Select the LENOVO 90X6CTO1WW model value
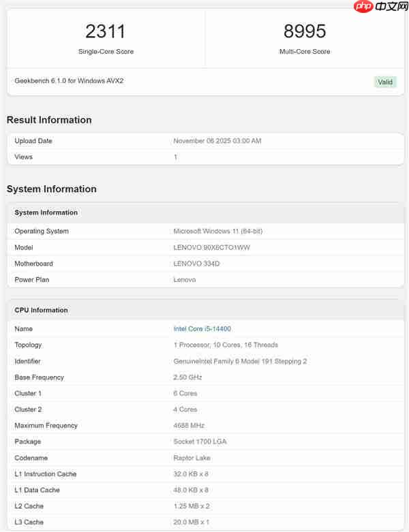 pos(212,247)
